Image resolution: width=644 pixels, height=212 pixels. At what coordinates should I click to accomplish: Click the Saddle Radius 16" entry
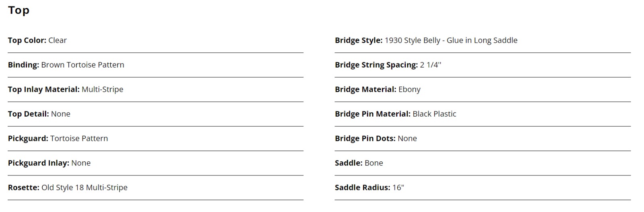point(369,187)
